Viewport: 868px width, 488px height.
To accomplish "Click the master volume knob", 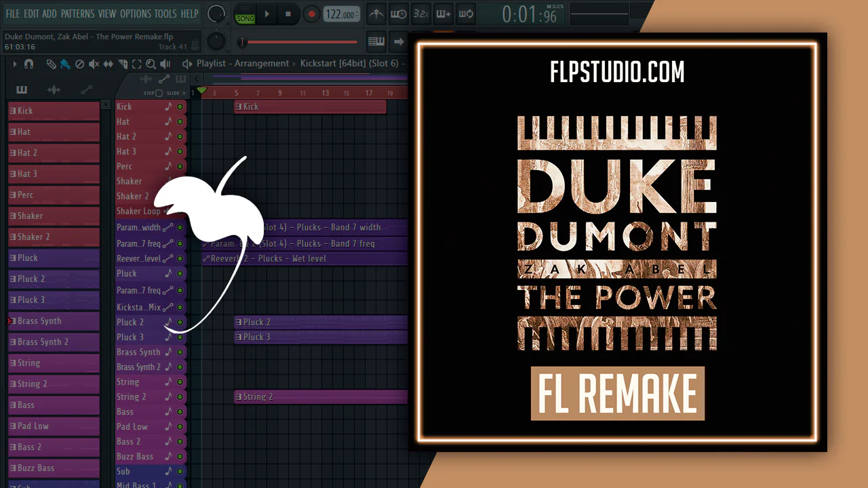I will 216,13.
